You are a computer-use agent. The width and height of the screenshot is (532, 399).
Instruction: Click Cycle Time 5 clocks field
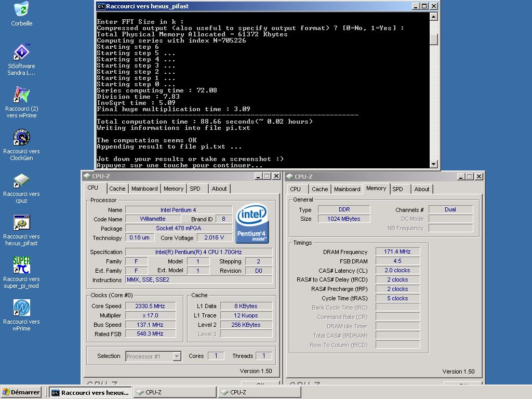pyautogui.click(x=397, y=298)
